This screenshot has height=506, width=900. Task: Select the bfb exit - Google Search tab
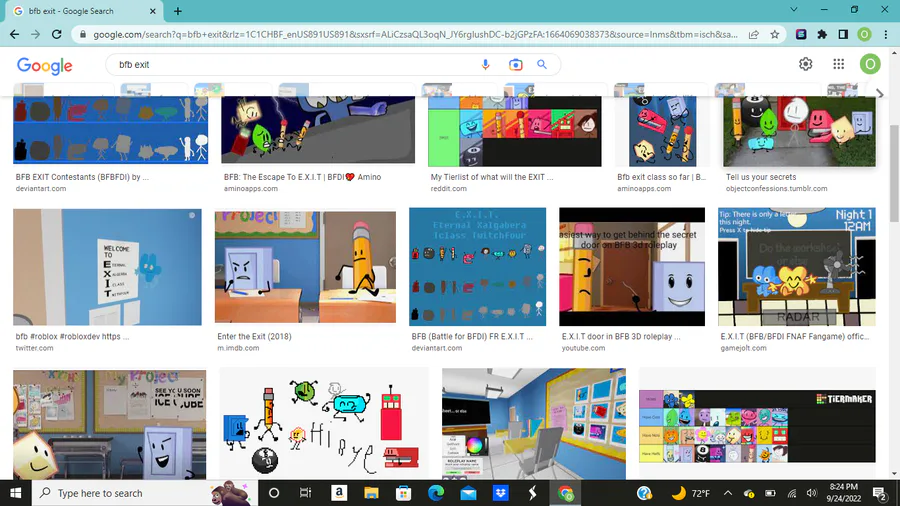[86, 11]
